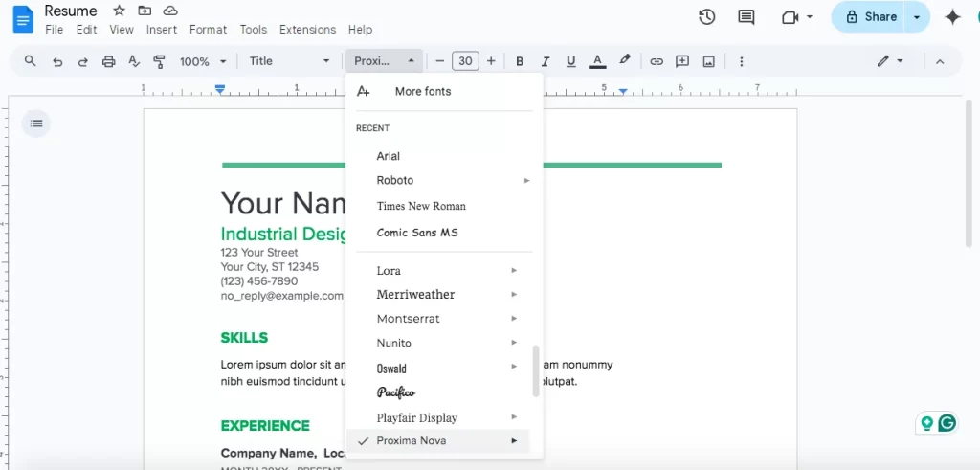This screenshot has height=470, width=980.
Task: Open the Insert menu
Action: click(x=162, y=30)
